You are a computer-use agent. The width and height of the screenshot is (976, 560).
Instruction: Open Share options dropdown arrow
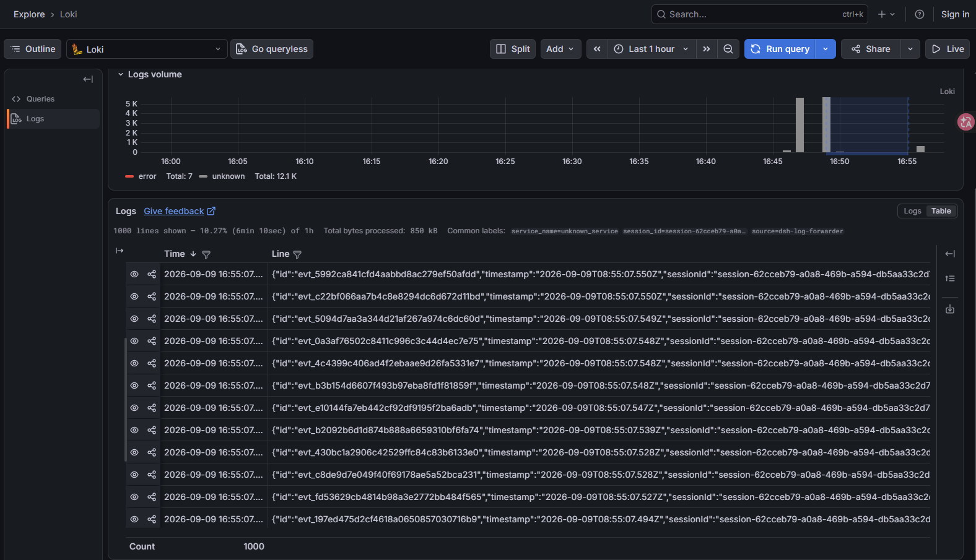(x=910, y=49)
